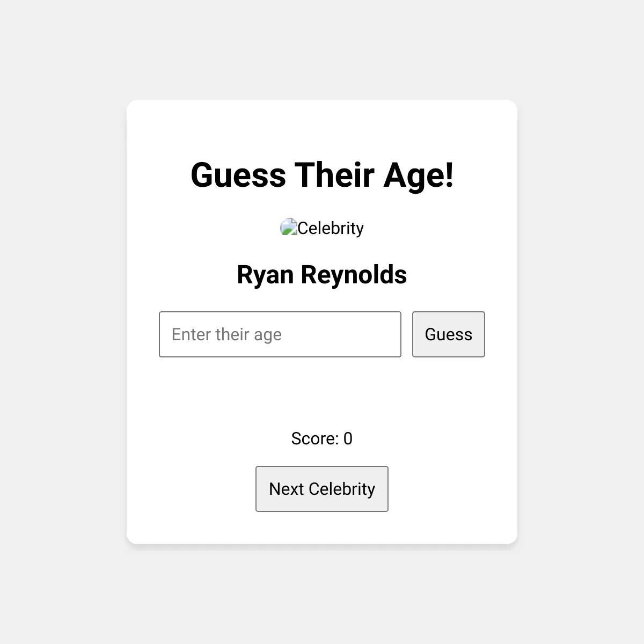This screenshot has width=644, height=644.
Task: Focus the Enter their age field
Action: [x=280, y=334]
